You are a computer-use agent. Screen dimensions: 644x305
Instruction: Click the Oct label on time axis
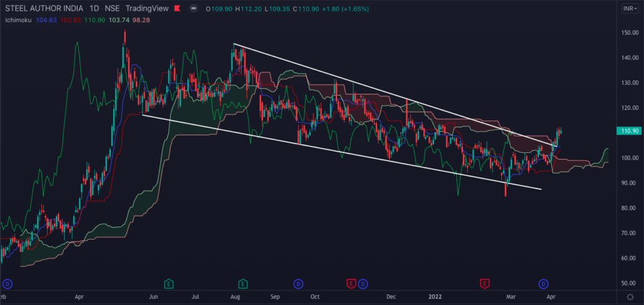(x=315, y=296)
